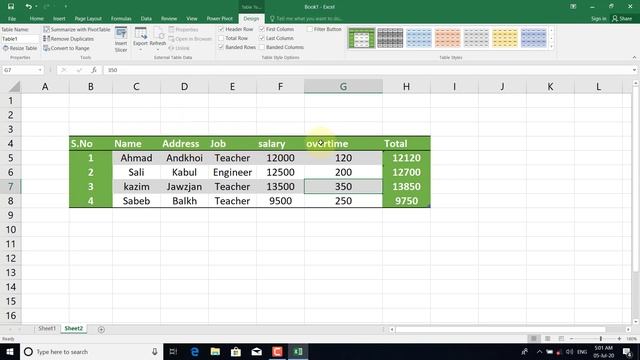Open the Windows Start menu

pyautogui.click(x=10, y=351)
